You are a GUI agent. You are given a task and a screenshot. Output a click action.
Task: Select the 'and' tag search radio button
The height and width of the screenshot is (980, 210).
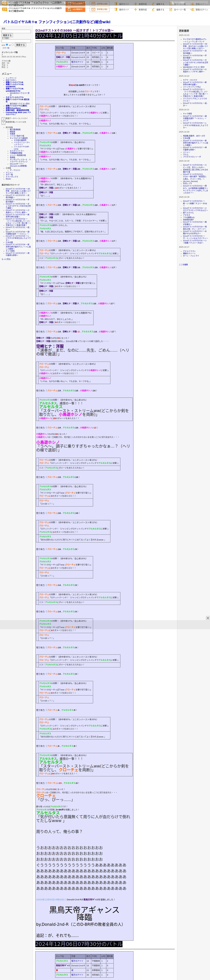click(7, 45)
